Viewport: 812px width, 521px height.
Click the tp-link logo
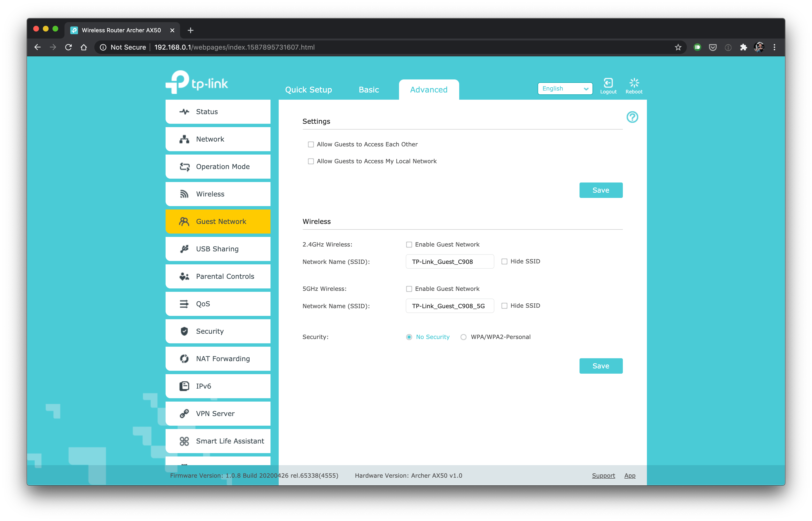[196, 82]
